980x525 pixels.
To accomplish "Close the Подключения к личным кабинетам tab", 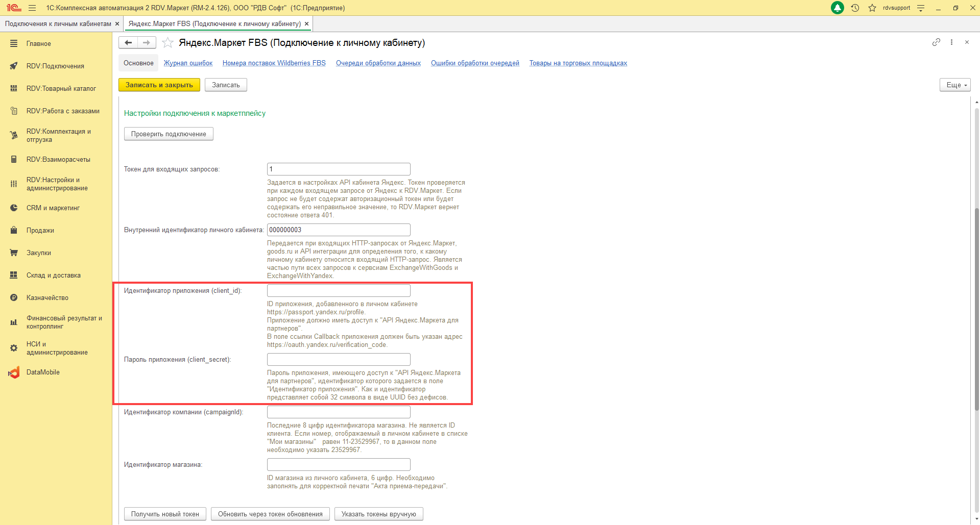I will [117, 24].
